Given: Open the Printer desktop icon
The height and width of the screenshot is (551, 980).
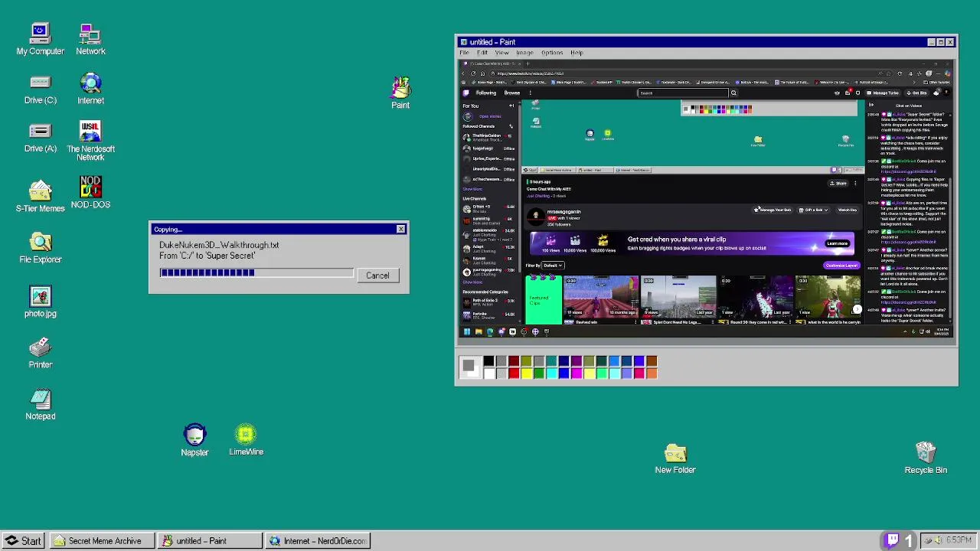Looking at the screenshot, I should click(x=40, y=352).
